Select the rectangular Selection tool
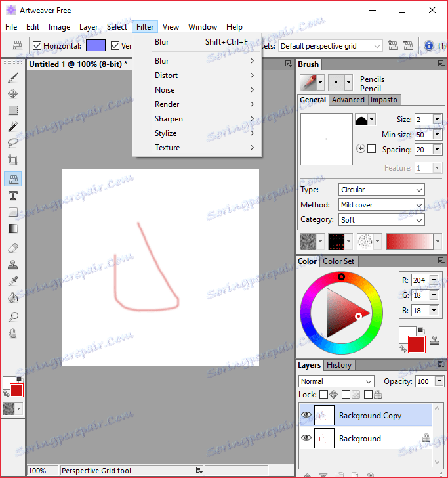 pyautogui.click(x=13, y=110)
